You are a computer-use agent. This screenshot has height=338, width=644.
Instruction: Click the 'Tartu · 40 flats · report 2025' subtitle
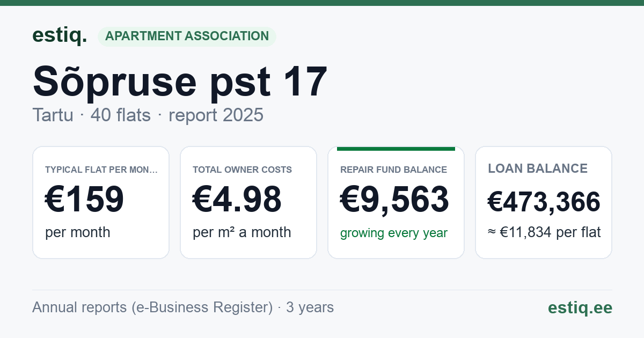(148, 115)
